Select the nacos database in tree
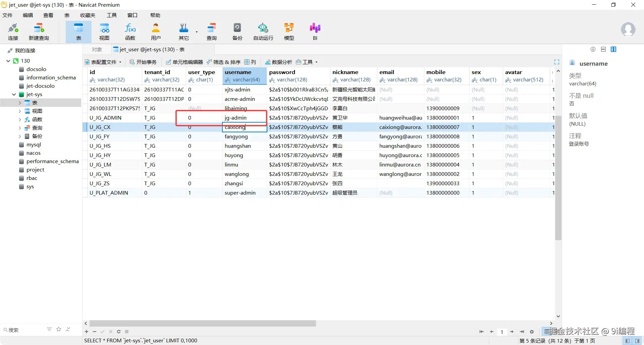Screen dimensions: 644x345 coord(34,153)
